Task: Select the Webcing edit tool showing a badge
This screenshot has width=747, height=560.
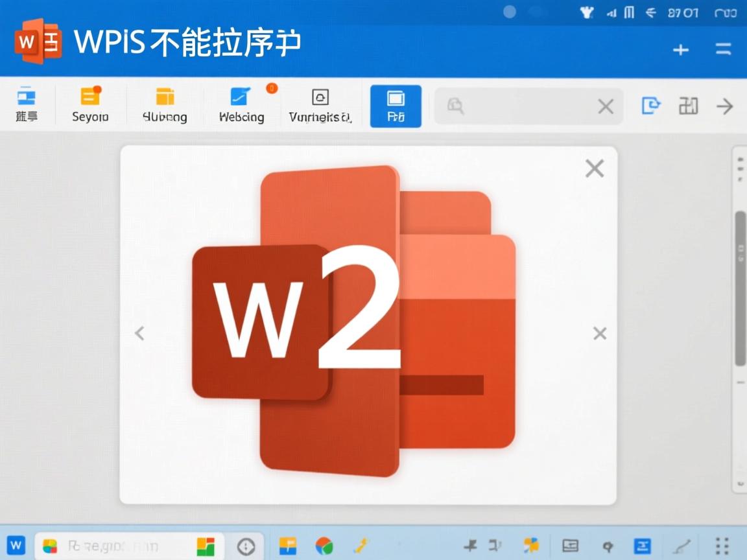Action: tap(241, 104)
